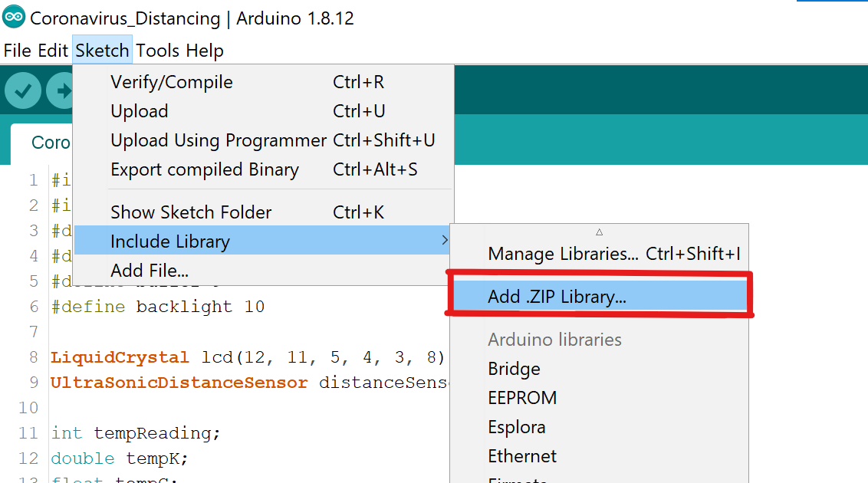This screenshot has width=868, height=483.
Task: Include the EEPROM library
Action: point(521,399)
